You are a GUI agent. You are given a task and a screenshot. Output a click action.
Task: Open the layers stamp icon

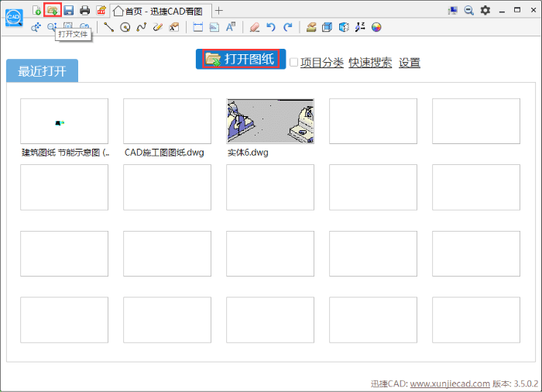coord(311,27)
